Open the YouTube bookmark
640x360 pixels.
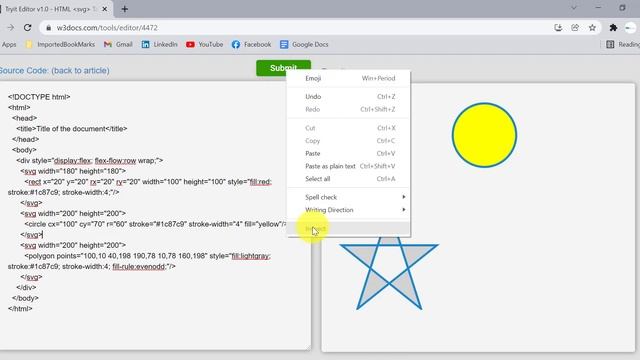click(204, 44)
